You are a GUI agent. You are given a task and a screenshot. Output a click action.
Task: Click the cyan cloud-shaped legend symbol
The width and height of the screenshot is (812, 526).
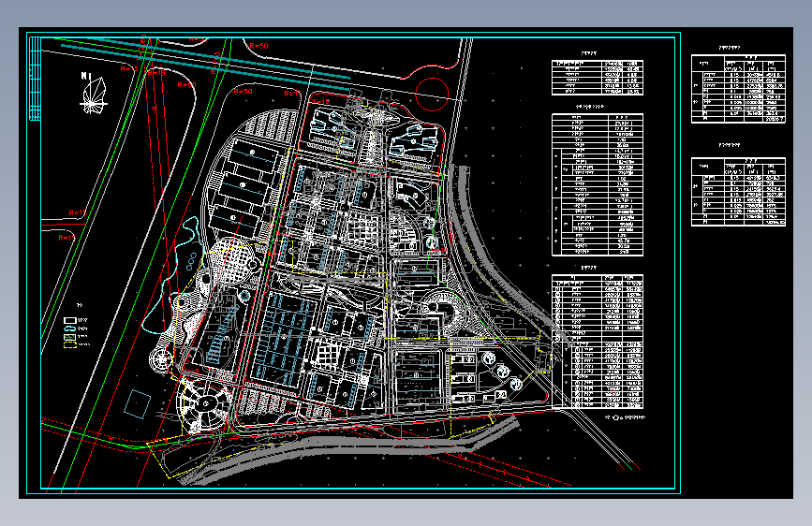(x=70, y=329)
